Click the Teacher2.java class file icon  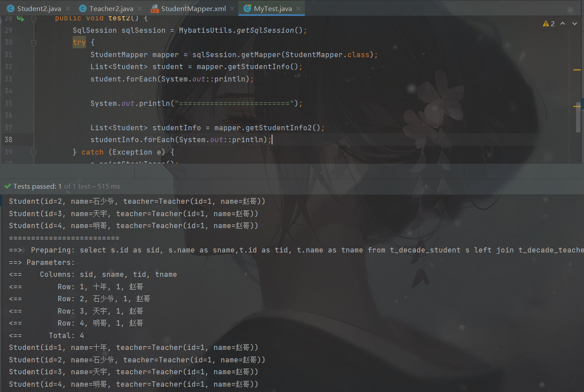pyautogui.click(x=82, y=8)
